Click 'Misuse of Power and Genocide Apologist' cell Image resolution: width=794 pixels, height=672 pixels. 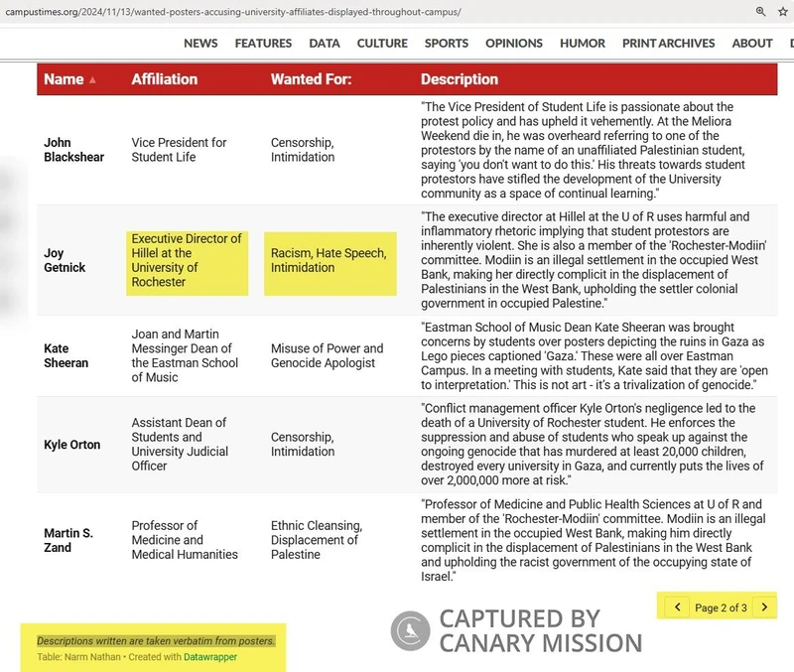(328, 356)
